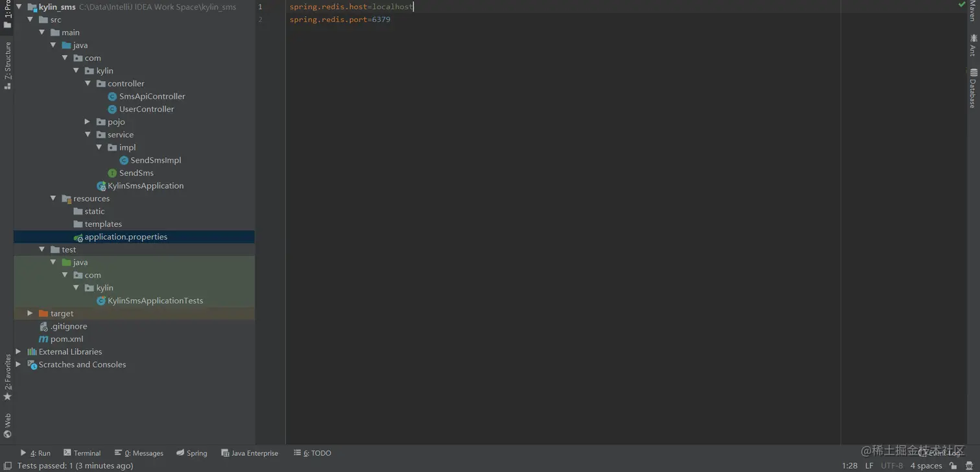
Task: Open the Database side panel
Action: coord(973,88)
